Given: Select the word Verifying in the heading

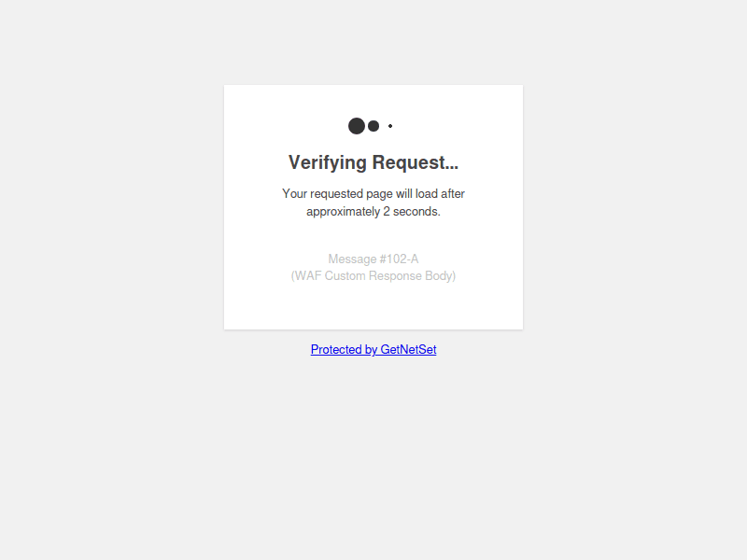Looking at the screenshot, I should 328,162.
